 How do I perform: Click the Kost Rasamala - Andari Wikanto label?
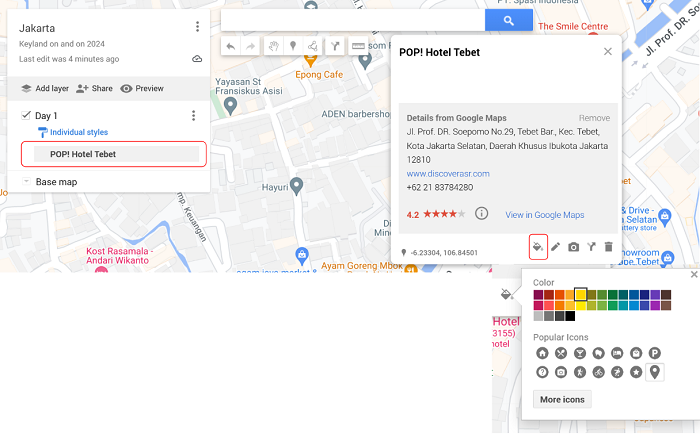click(119, 255)
